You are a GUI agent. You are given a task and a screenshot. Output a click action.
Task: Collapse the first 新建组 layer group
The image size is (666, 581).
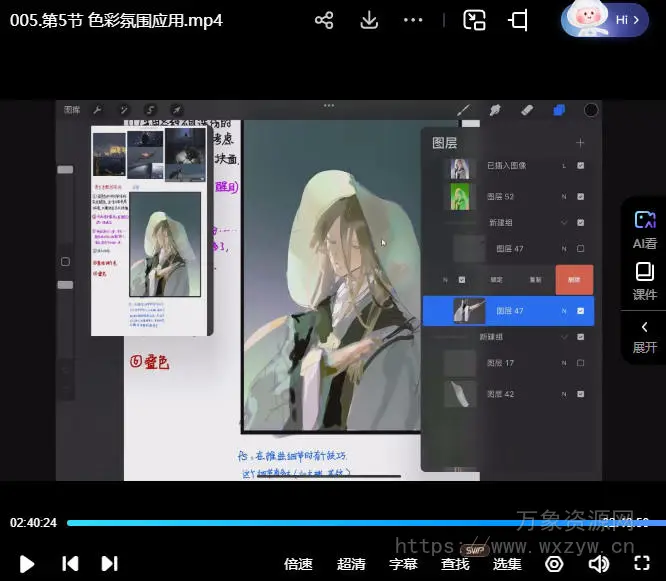(564, 222)
